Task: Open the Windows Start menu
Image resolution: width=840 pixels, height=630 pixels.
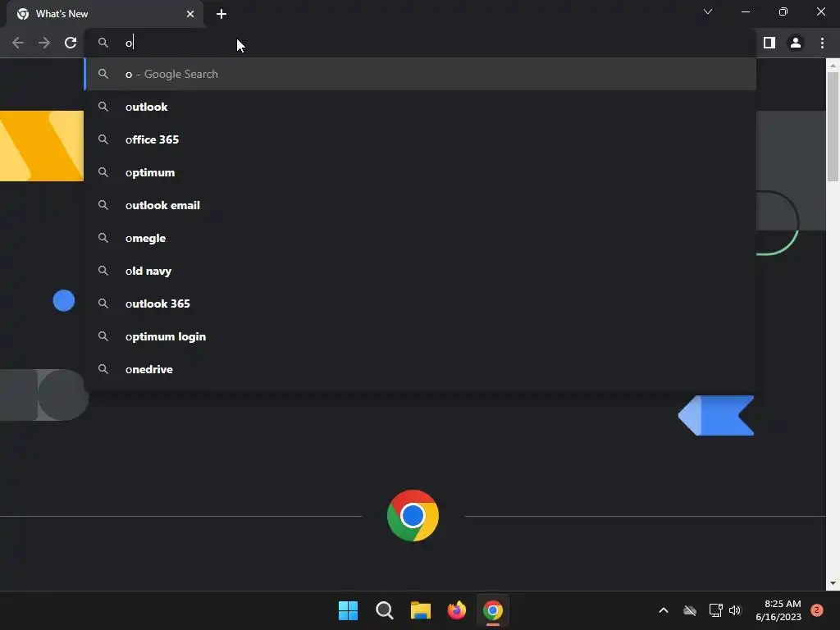Action: pyautogui.click(x=348, y=610)
